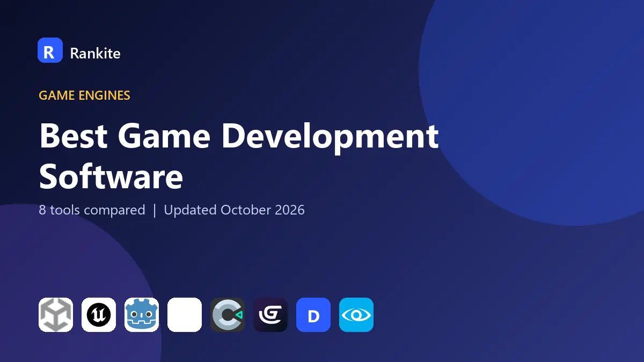
Task: Click the Unreal Engine logo icon
Action: 99,315
